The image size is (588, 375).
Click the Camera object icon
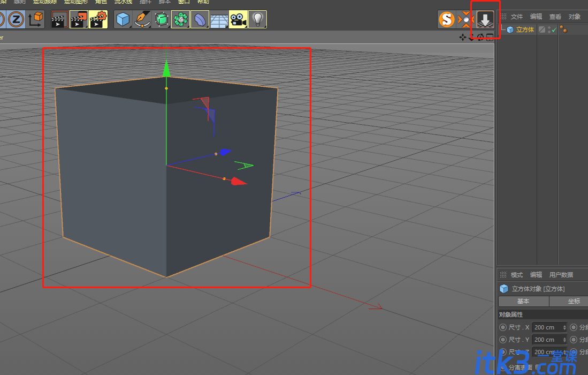point(239,19)
